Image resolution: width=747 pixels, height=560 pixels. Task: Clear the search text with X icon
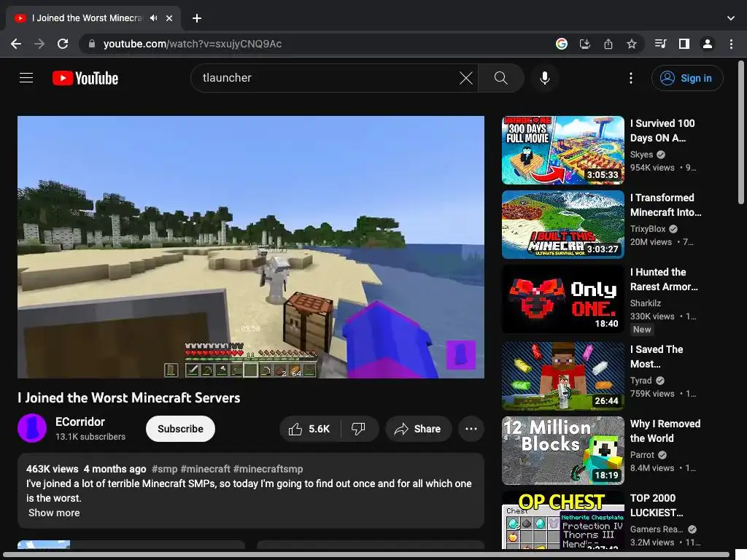(466, 77)
